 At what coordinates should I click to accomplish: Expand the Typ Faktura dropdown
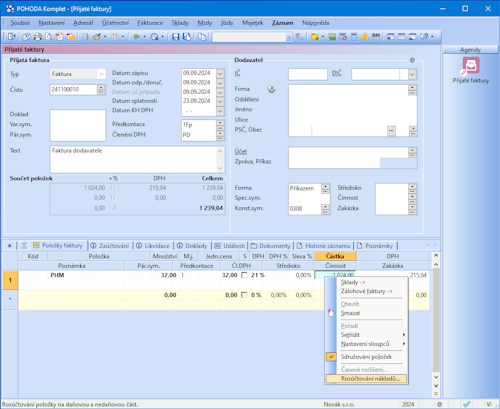(x=102, y=74)
